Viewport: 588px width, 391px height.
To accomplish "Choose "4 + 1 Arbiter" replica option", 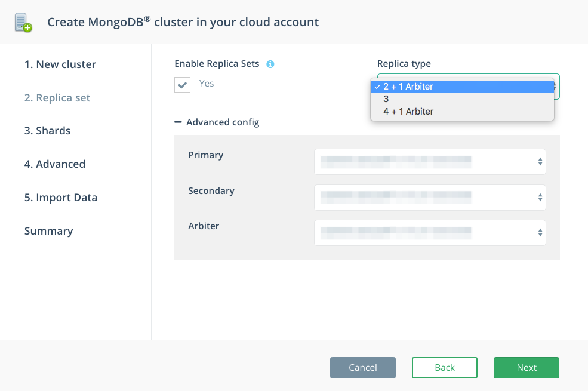I will pyautogui.click(x=462, y=112).
